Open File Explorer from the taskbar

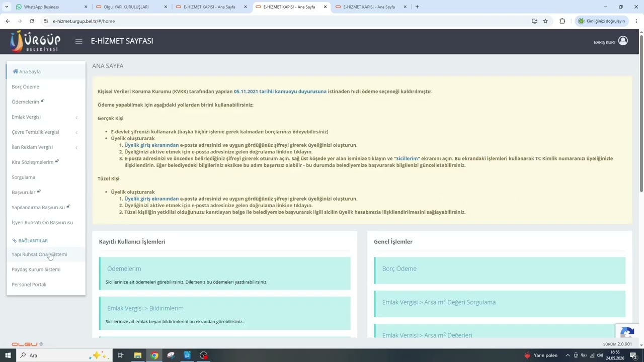pyautogui.click(x=137, y=355)
